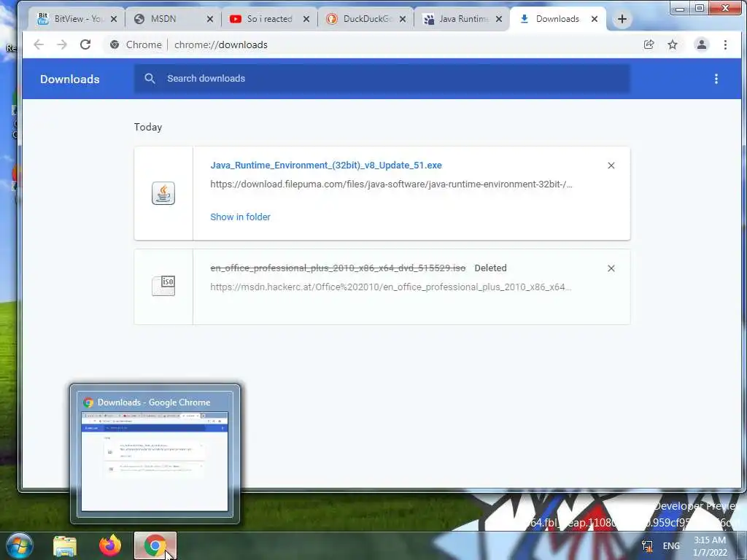Go back with the back arrow
This screenshot has height=560, width=747.
(x=39, y=44)
